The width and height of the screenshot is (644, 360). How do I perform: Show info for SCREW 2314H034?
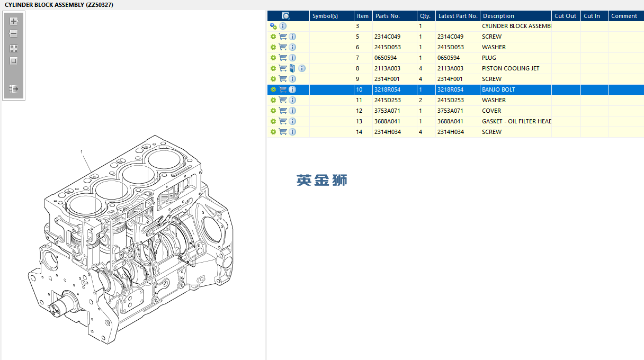click(x=292, y=132)
